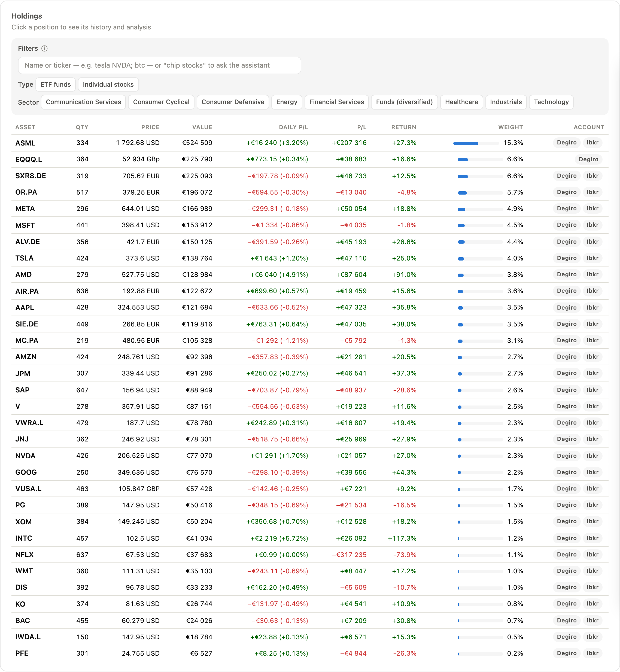The image size is (620, 672).
Task: Open the VWRA.L position
Action: pyautogui.click(x=310, y=423)
